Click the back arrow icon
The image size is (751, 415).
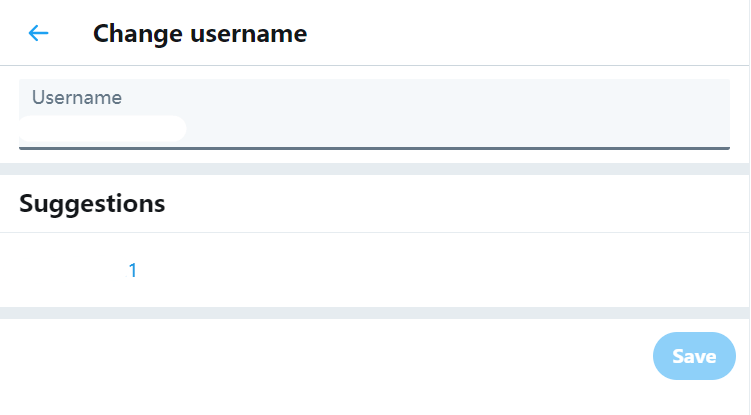38,33
